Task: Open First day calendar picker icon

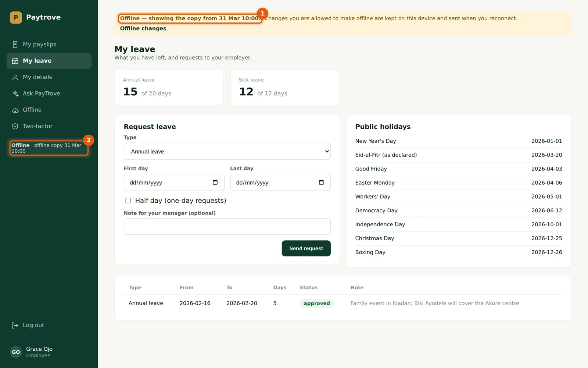Action: (215, 182)
